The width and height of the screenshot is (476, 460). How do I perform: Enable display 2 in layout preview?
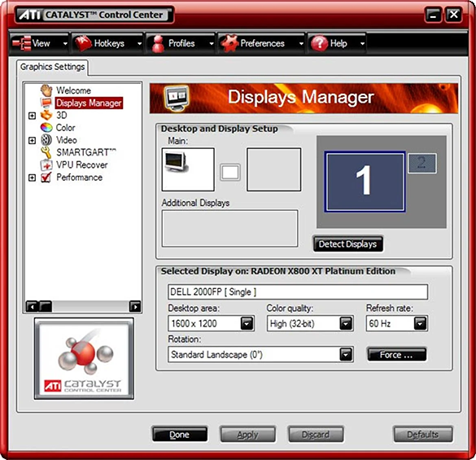(x=422, y=164)
